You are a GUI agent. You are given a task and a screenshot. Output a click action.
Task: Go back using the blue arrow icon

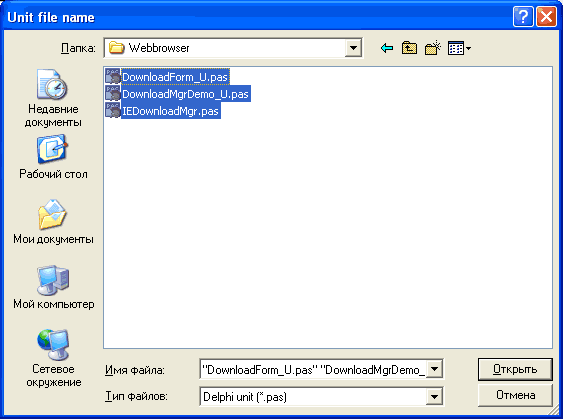point(387,48)
